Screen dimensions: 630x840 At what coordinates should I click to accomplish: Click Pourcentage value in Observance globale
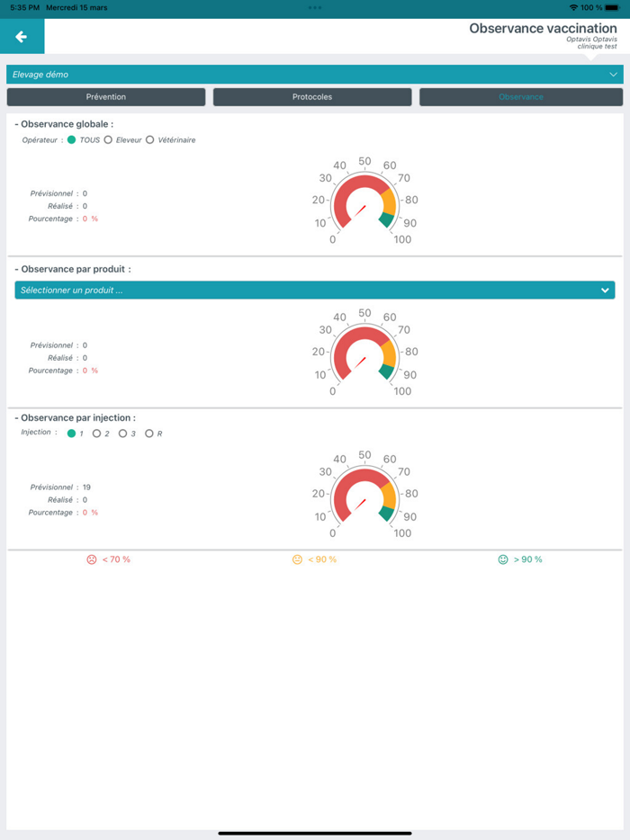click(90, 219)
